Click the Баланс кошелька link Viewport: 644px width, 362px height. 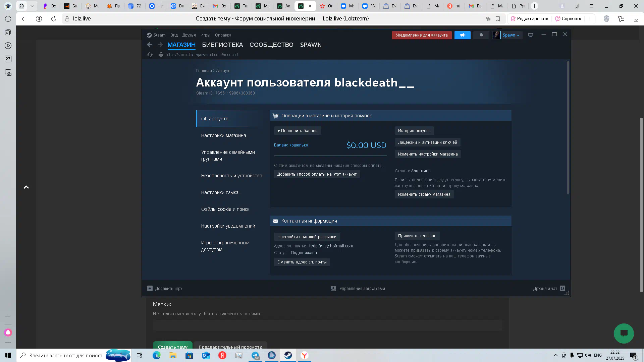(291, 145)
